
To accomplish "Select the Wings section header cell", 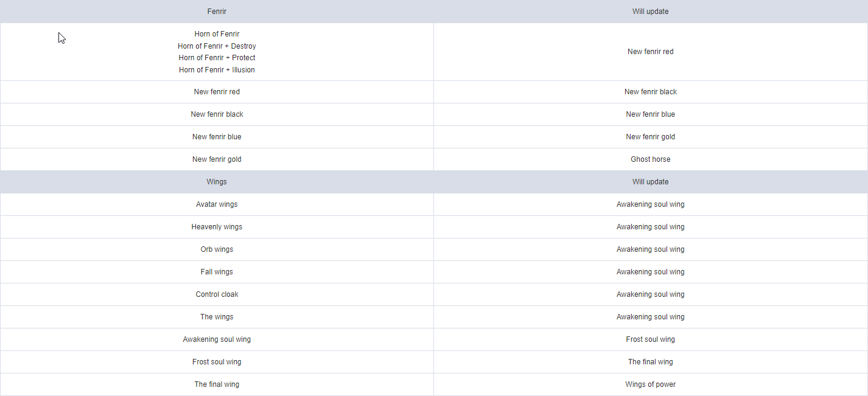I will (x=217, y=182).
